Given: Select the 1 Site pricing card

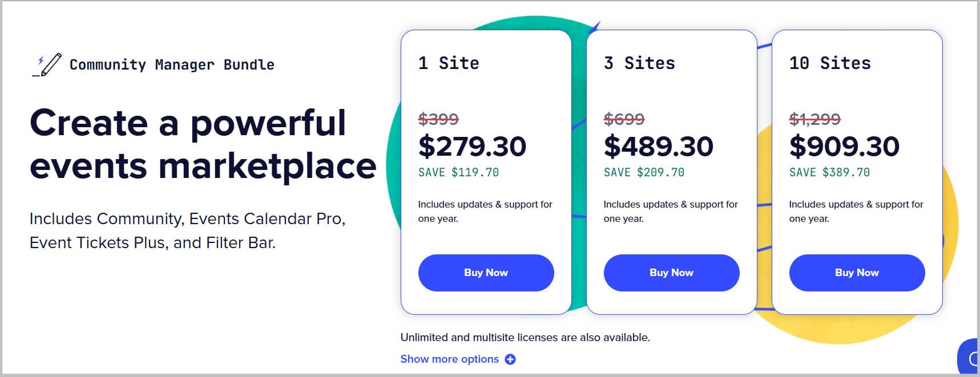Looking at the screenshot, I should tap(486, 171).
